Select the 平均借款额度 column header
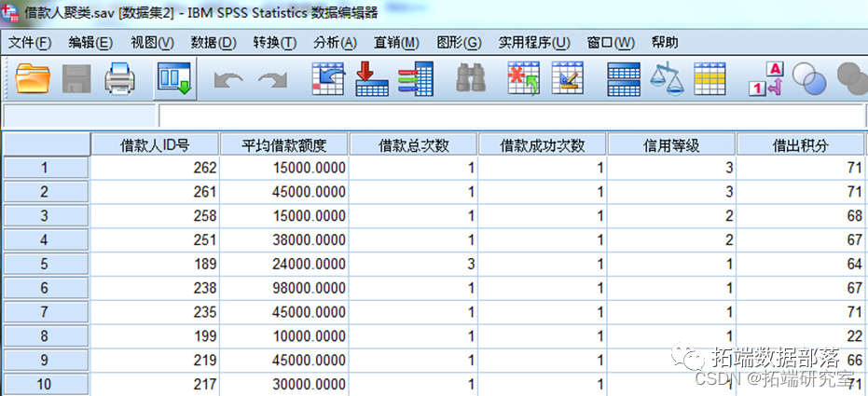 [284, 144]
